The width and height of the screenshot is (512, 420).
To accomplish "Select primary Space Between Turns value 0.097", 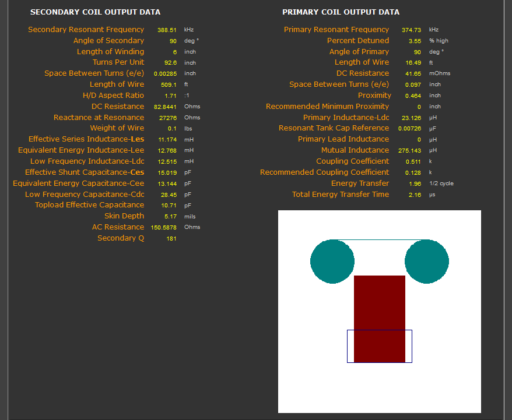I will point(413,85).
